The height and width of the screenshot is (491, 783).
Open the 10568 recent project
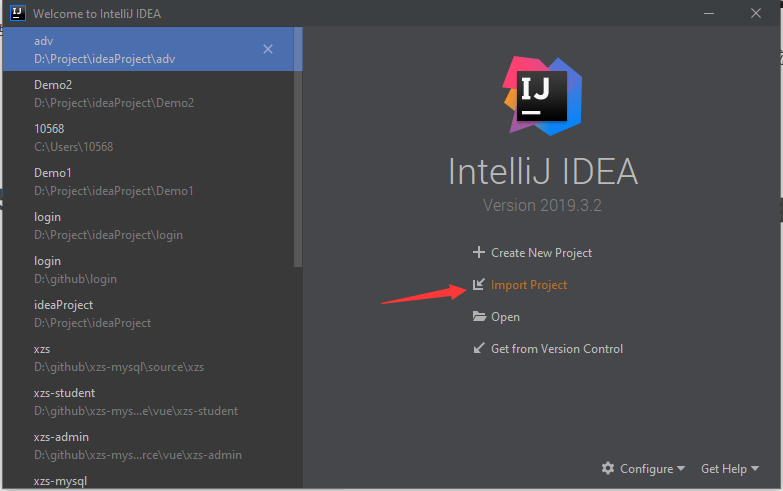[x=149, y=137]
